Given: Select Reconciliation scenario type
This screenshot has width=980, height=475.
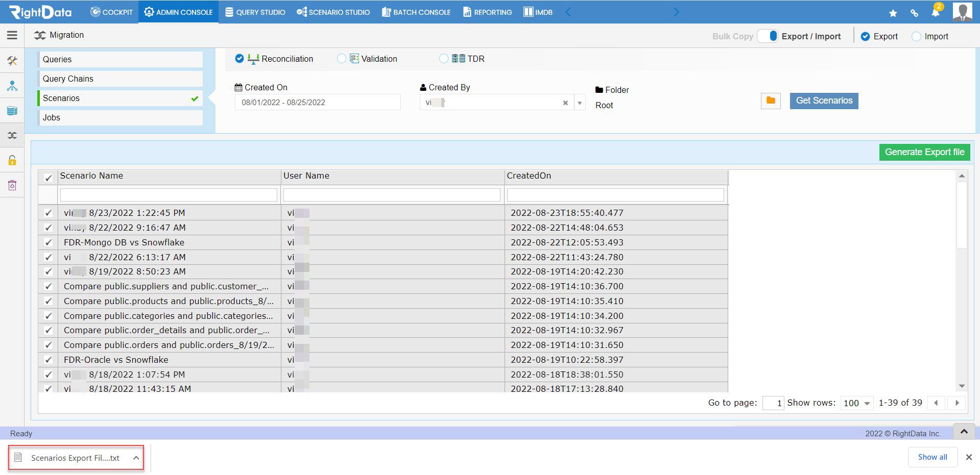Looking at the screenshot, I should [239, 59].
